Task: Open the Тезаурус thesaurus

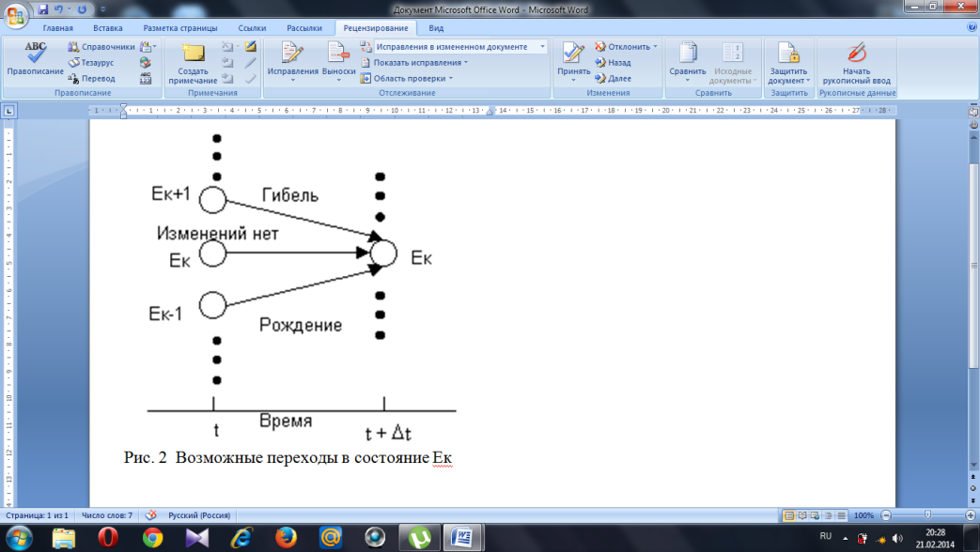Action: pos(91,63)
